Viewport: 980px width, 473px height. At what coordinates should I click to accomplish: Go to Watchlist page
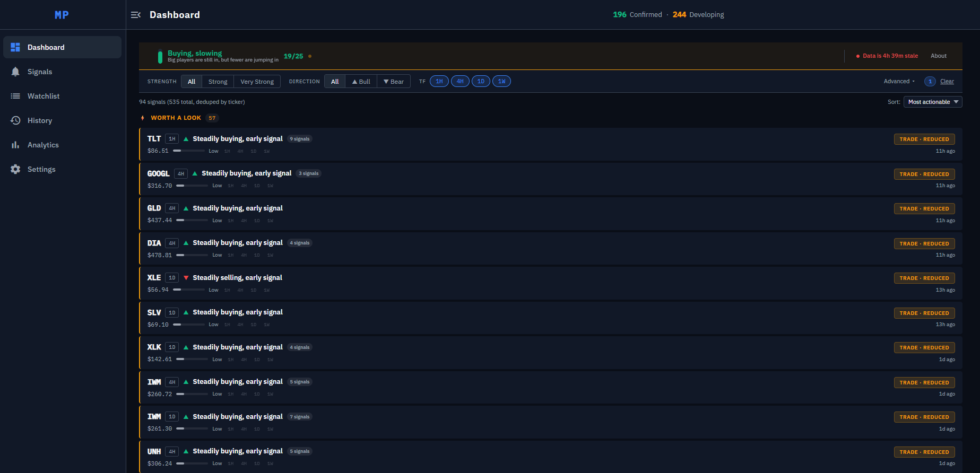point(62,96)
